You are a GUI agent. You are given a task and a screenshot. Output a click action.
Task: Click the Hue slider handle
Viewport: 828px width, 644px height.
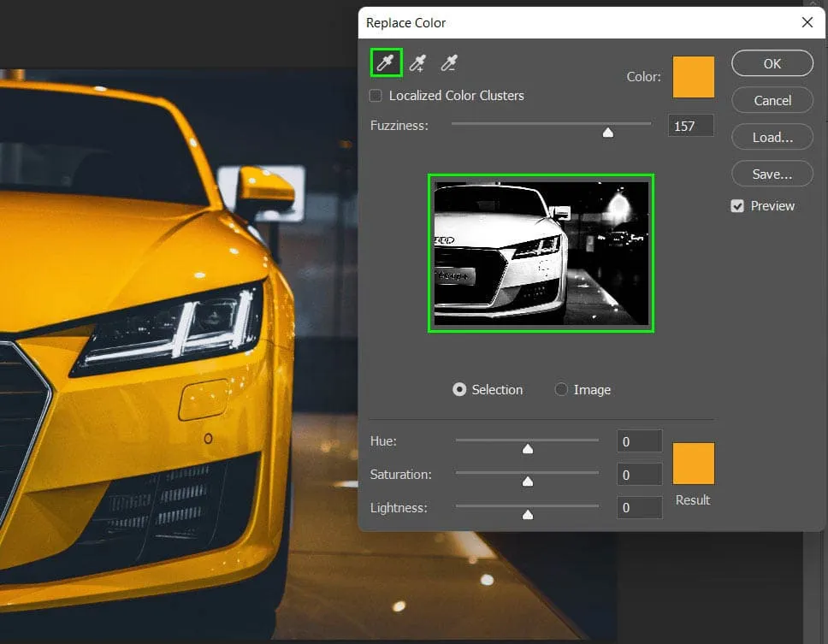coord(528,447)
